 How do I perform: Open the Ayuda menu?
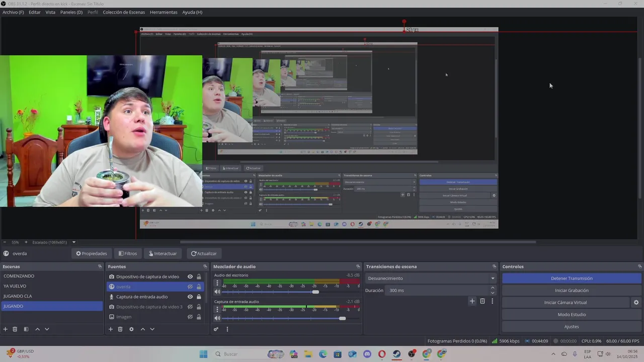(x=192, y=12)
